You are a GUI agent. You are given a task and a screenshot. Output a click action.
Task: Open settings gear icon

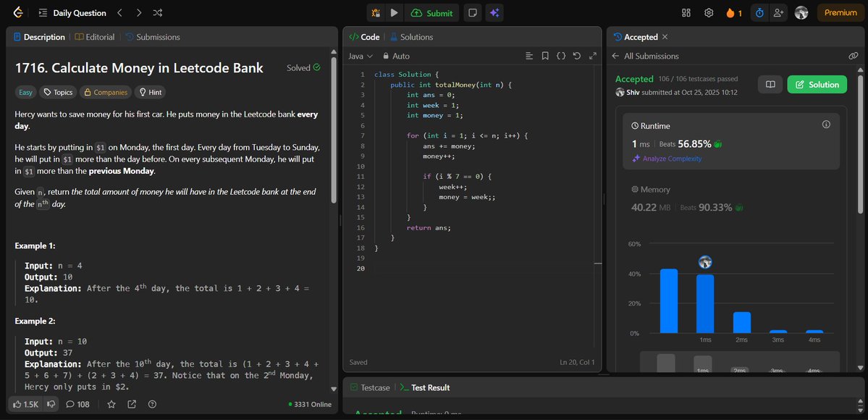coord(709,13)
